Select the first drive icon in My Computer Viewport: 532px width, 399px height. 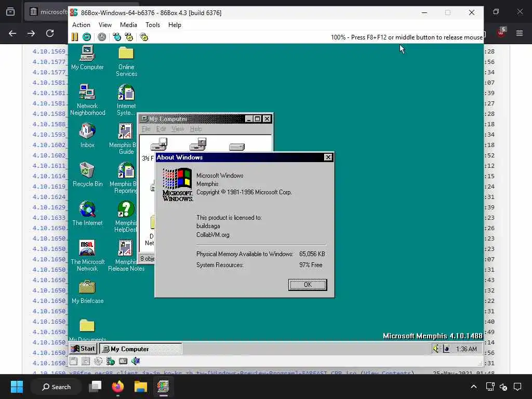(x=159, y=144)
